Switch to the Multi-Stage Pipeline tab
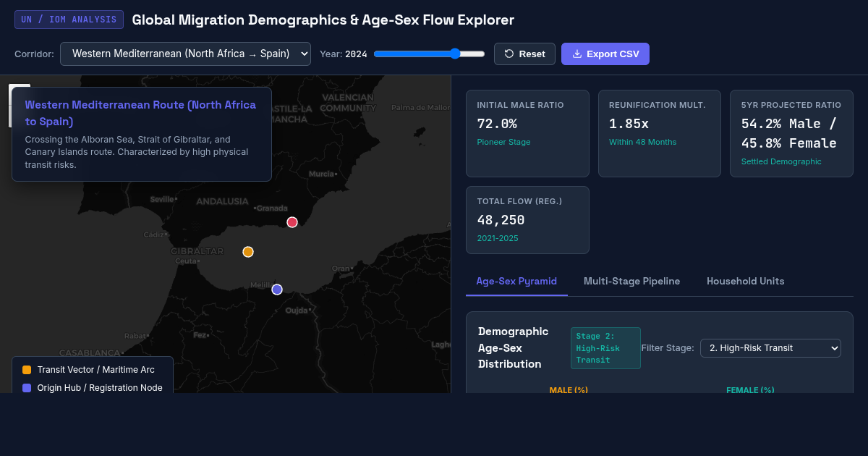The width and height of the screenshot is (868, 456). 631,281
